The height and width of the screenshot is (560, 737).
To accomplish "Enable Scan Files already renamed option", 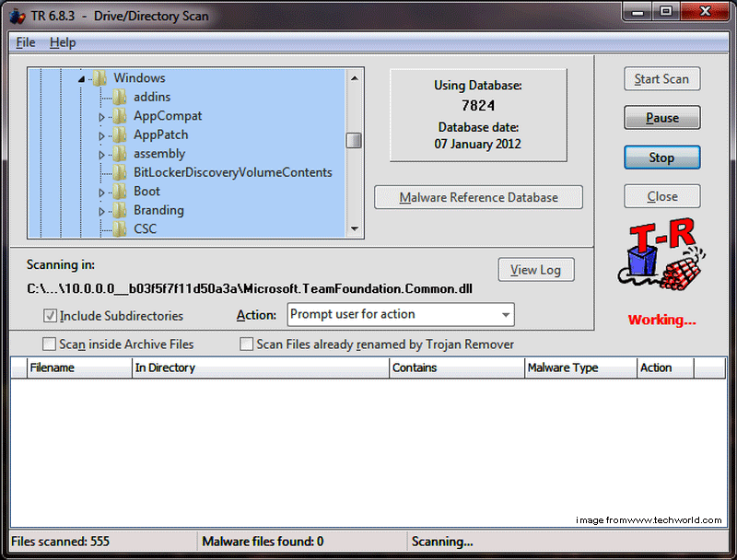I will (246, 344).
